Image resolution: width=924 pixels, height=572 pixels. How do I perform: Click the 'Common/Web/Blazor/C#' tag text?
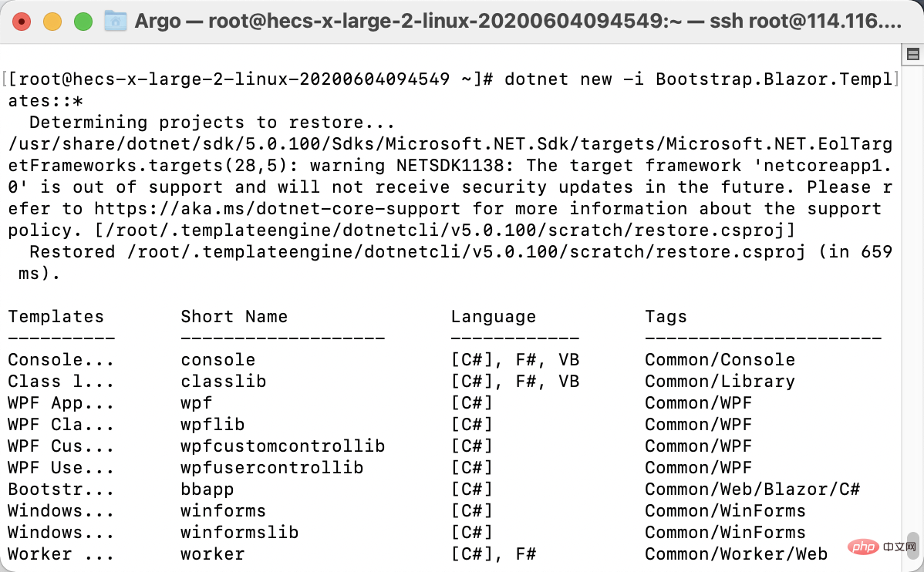point(753,489)
